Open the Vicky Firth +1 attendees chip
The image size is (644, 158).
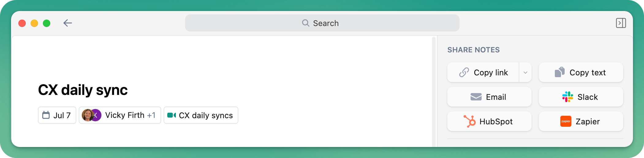point(120,115)
